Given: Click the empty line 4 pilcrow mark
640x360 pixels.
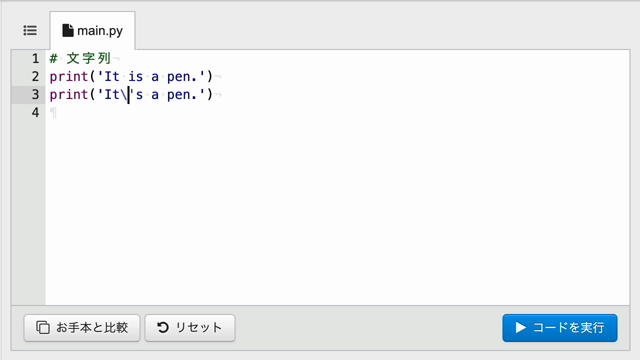Looking at the screenshot, I should (x=53, y=113).
